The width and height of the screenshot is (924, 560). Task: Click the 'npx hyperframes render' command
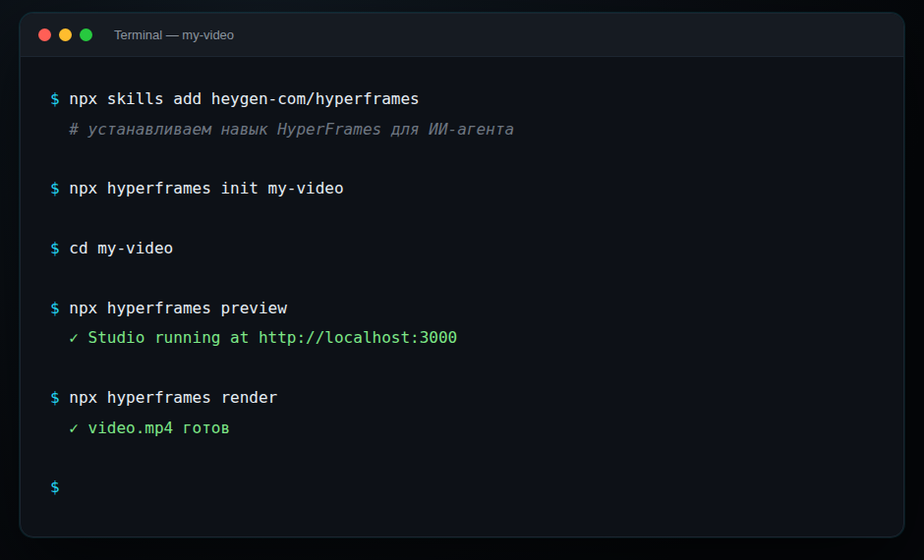coord(173,398)
